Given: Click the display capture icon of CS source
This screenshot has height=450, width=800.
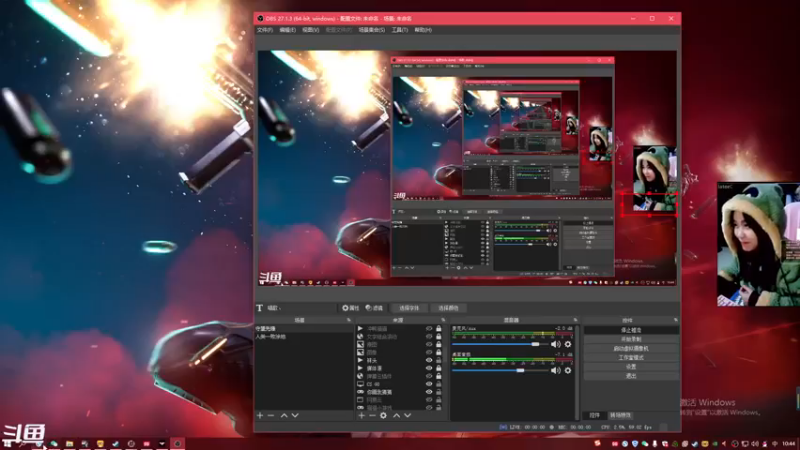Looking at the screenshot, I should coord(360,384).
